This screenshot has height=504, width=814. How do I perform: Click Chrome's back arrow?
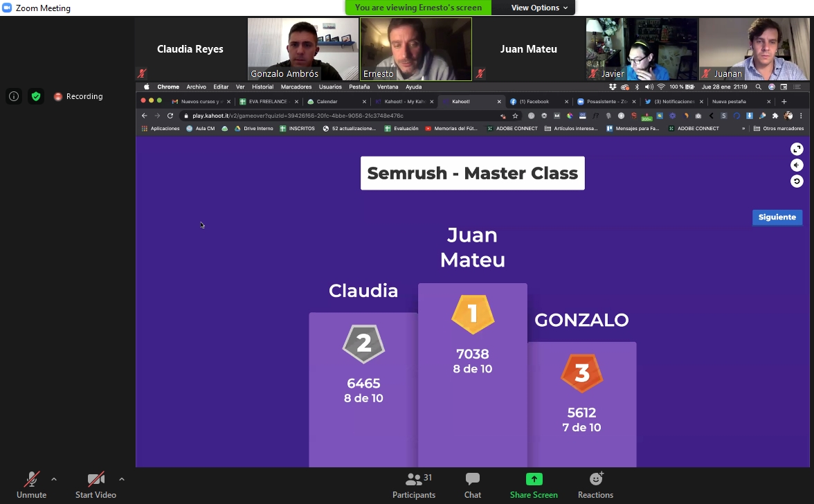pyautogui.click(x=144, y=116)
